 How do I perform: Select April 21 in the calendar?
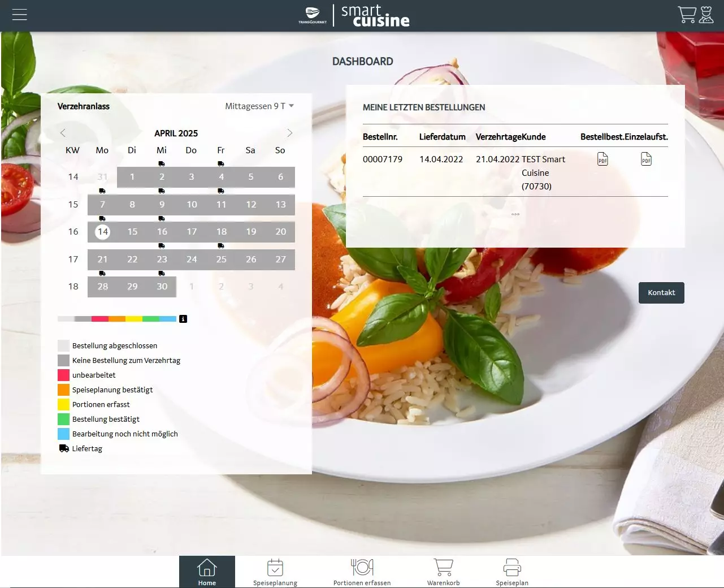[102, 260]
